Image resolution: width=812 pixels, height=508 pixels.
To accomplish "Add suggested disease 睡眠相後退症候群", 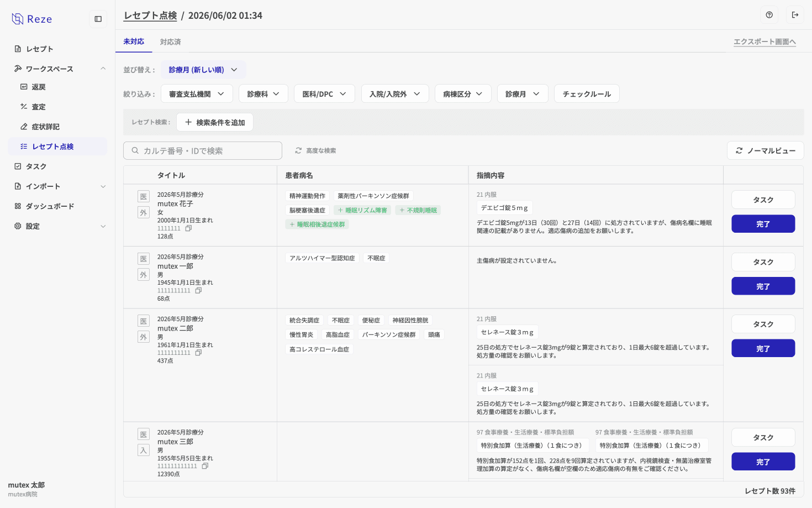I will click(x=317, y=224).
